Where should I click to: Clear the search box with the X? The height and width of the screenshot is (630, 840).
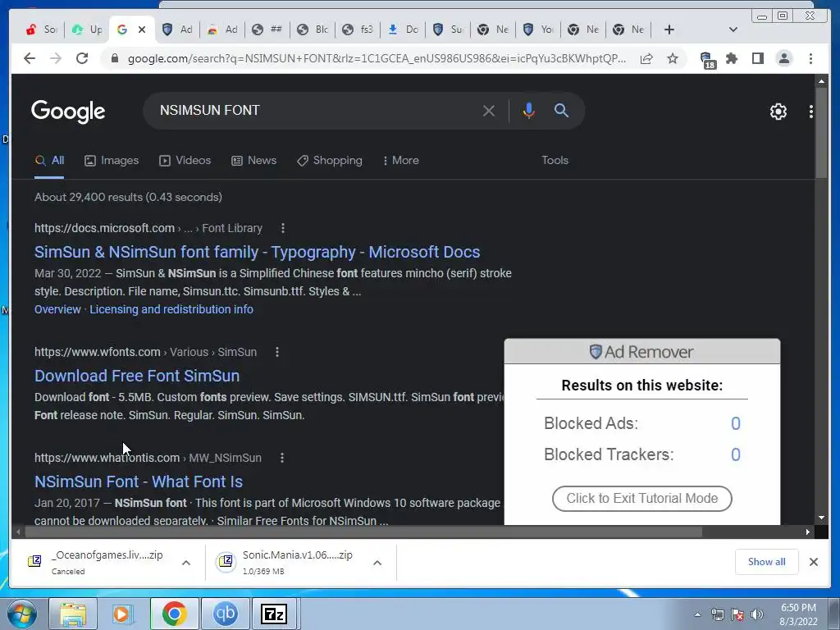[489, 111]
